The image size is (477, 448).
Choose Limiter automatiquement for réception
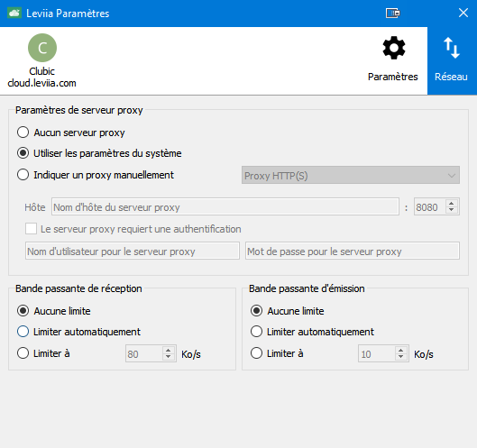click(78, 332)
